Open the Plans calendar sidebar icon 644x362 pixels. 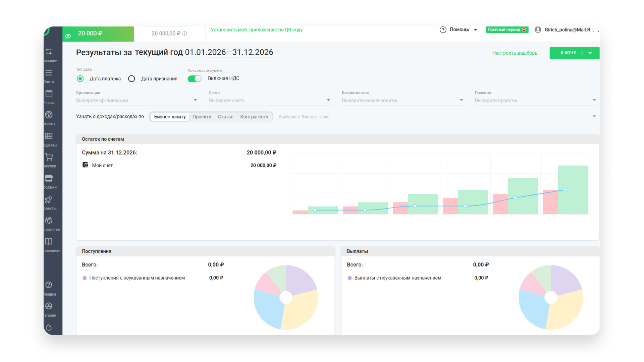click(x=49, y=94)
